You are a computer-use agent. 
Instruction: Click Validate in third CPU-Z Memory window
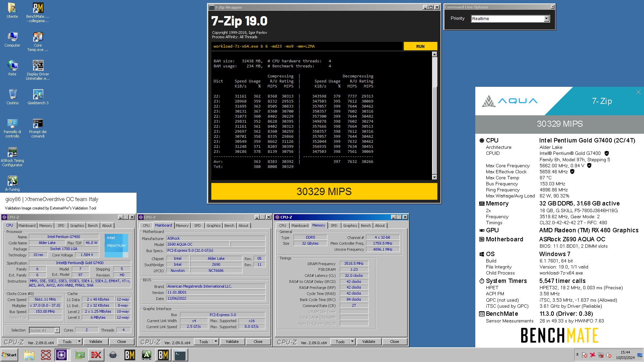pyautogui.click(x=369, y=342)
